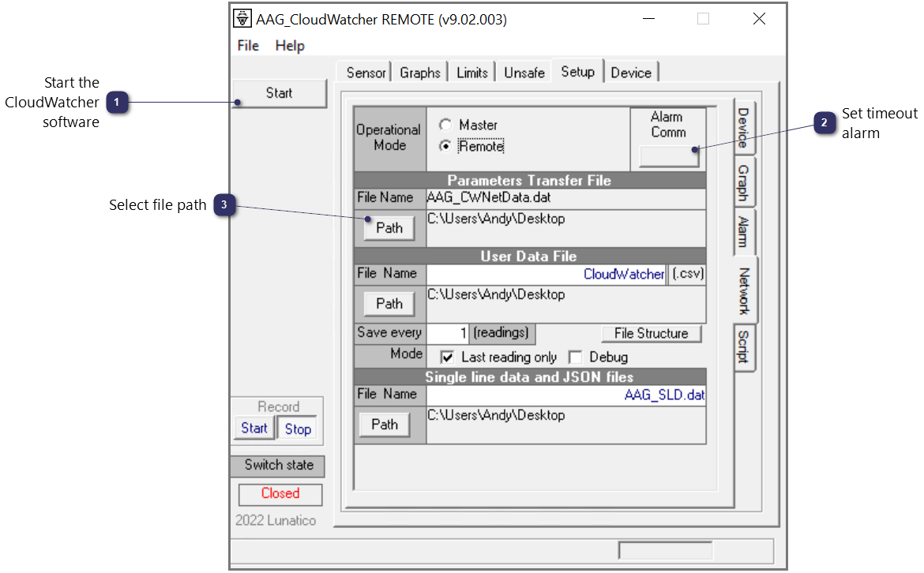
Task: Open the top Device tab
Action: point(630,73)
